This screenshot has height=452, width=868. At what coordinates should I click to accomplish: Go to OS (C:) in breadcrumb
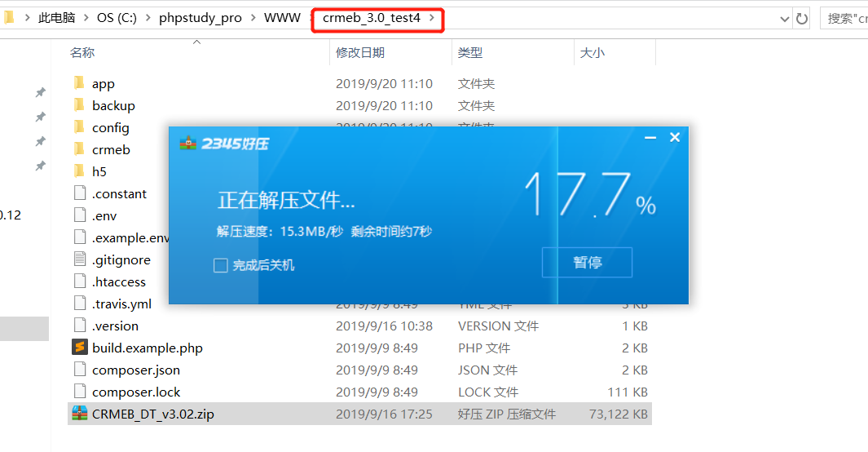(x=117, y=18)
